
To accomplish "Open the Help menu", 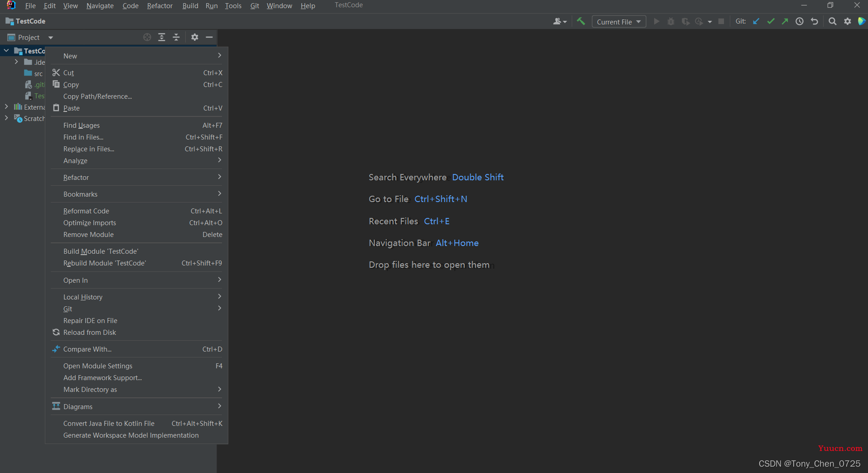I will [308, 5].
